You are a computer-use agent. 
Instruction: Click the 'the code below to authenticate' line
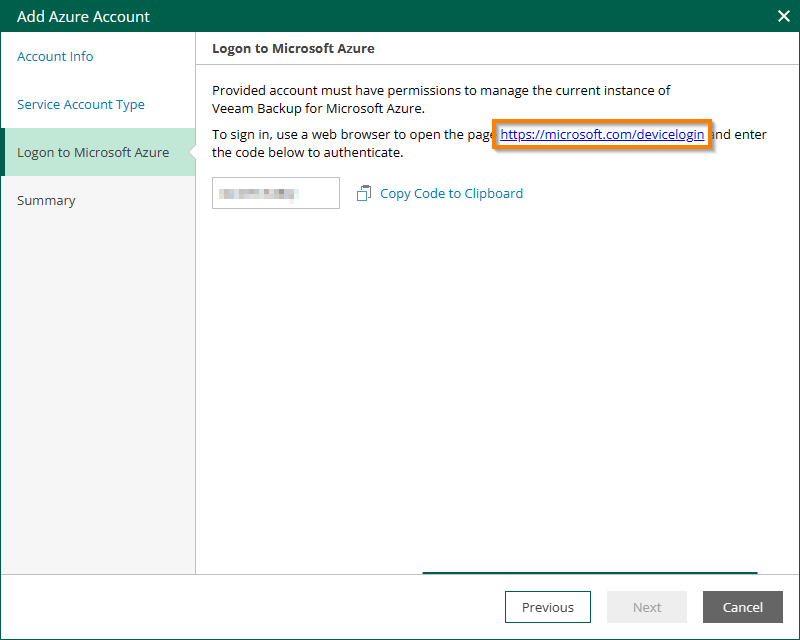tap(307, 153)
